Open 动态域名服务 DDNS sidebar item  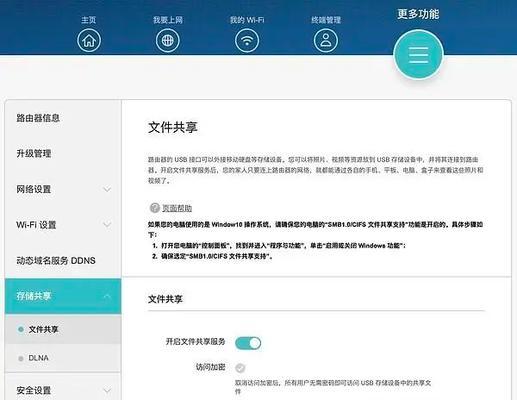[63, 261]
